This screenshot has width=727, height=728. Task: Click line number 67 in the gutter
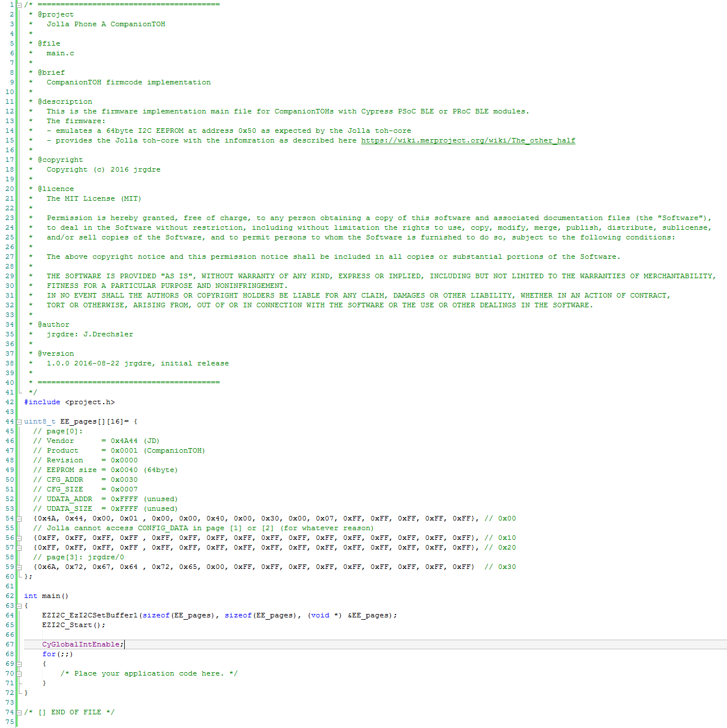click(x=10, y=644)
